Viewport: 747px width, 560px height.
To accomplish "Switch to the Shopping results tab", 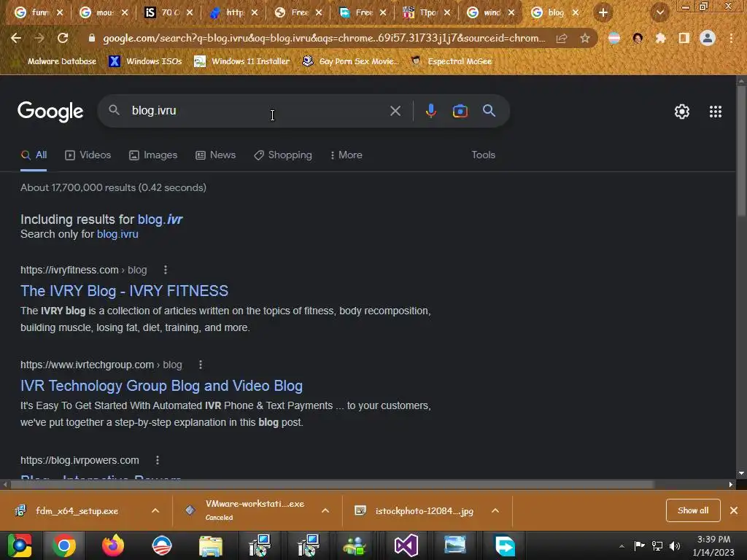I will tap(283, 155).
